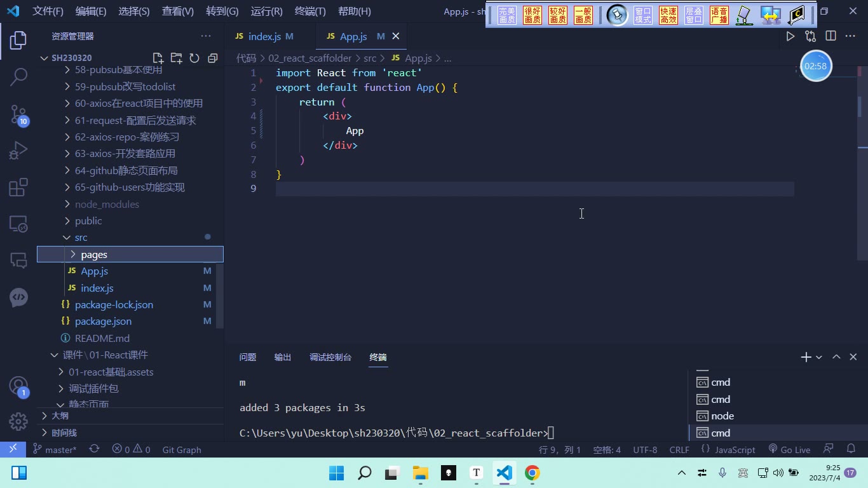Switch to the 问题 problems panel tab
This screenshot has width=868, height=488.
[x=248, y=357]
